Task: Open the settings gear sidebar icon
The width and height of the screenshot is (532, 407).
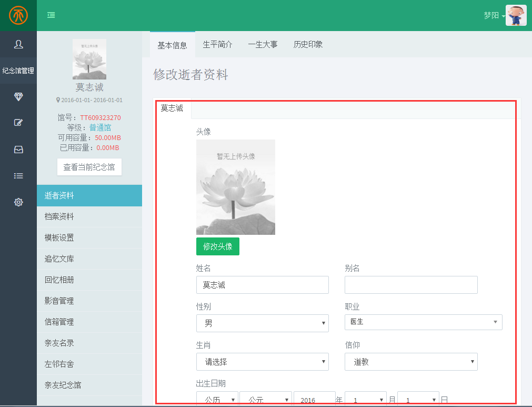Action: click(18, 202)
